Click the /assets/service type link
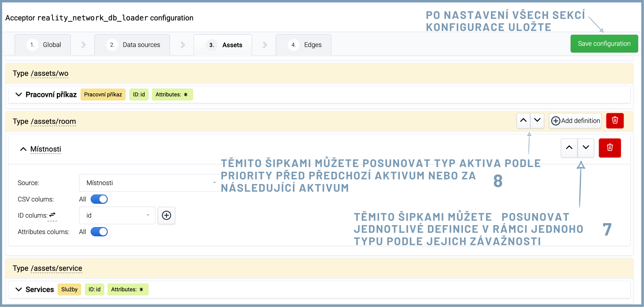Viewport: 644px width, 307px height. 57,268
